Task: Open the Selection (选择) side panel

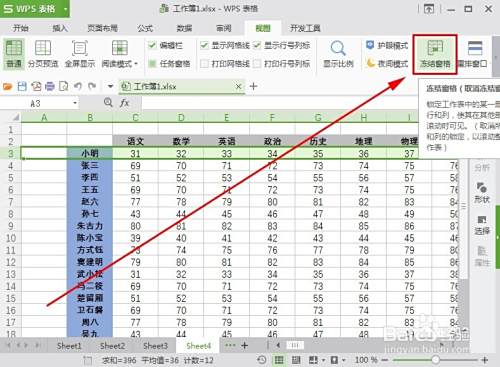Action: click(482, 225)
